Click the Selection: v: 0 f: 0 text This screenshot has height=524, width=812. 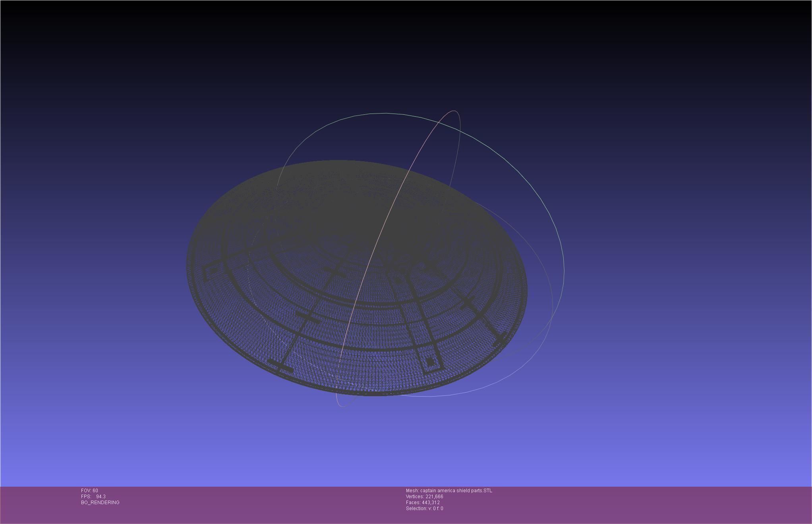point(425,509)
